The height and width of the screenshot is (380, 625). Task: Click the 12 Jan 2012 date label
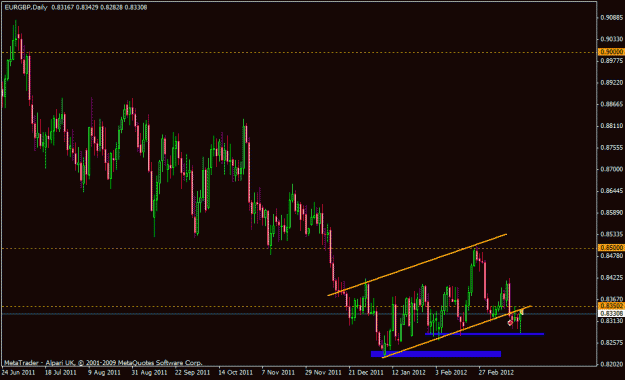coord(409,372)
